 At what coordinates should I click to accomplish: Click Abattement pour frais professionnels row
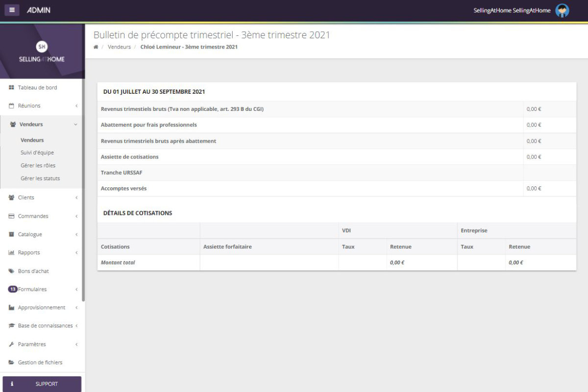pos(337,125)
